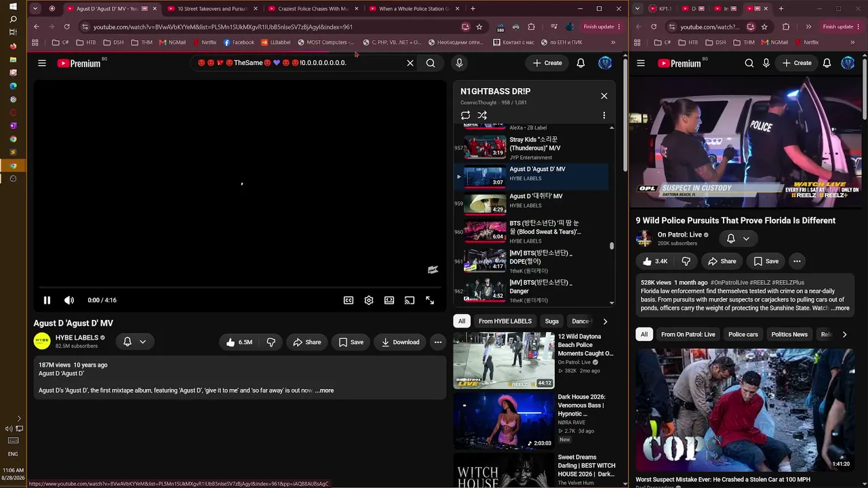Toggle shuffle for the N1GHTBASS DR!P playlist

click(x=482, y=115)
